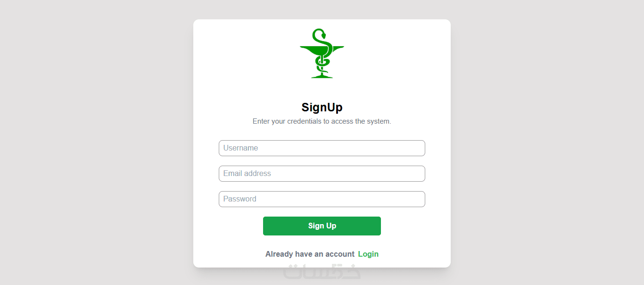Focus the Password input field

(x=322, y=199)
